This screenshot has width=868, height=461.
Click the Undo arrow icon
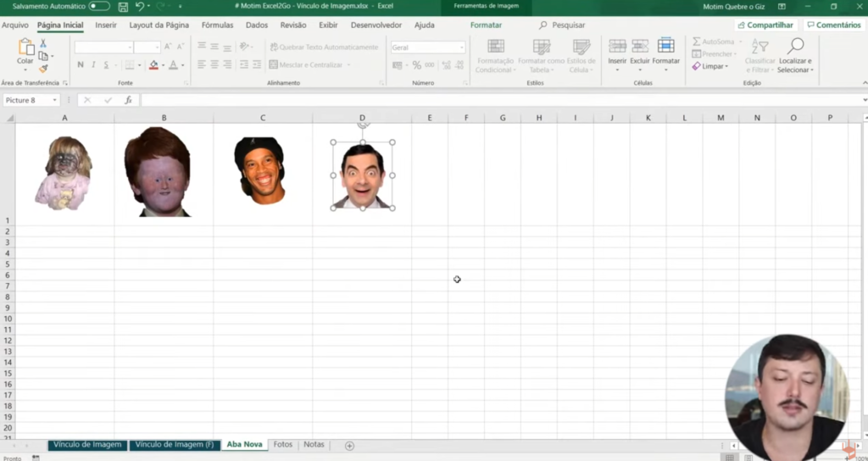click(140, 6)
